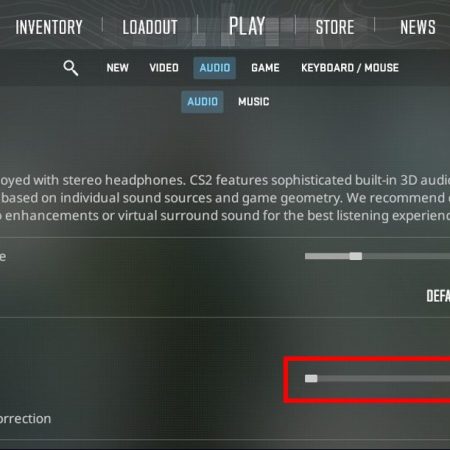Click the slider handle inside the red highlighted box
This screenshot has height=450, width=450.
tap(311, 379)
